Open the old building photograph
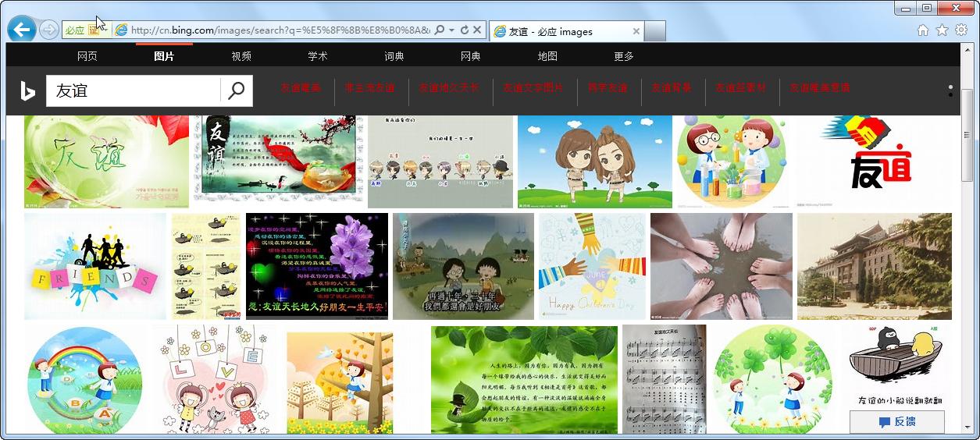This screenshot has width=980, height=440. pos(874,266)
